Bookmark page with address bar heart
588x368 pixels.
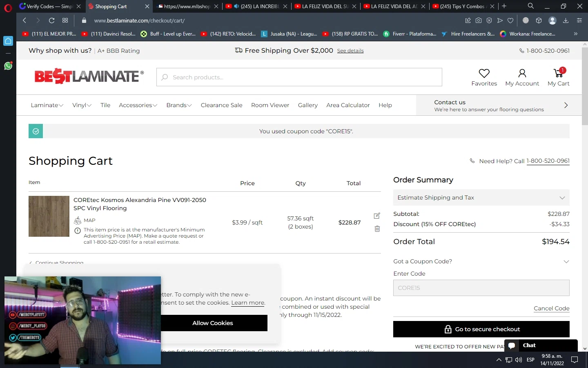(x=510, y=20)
